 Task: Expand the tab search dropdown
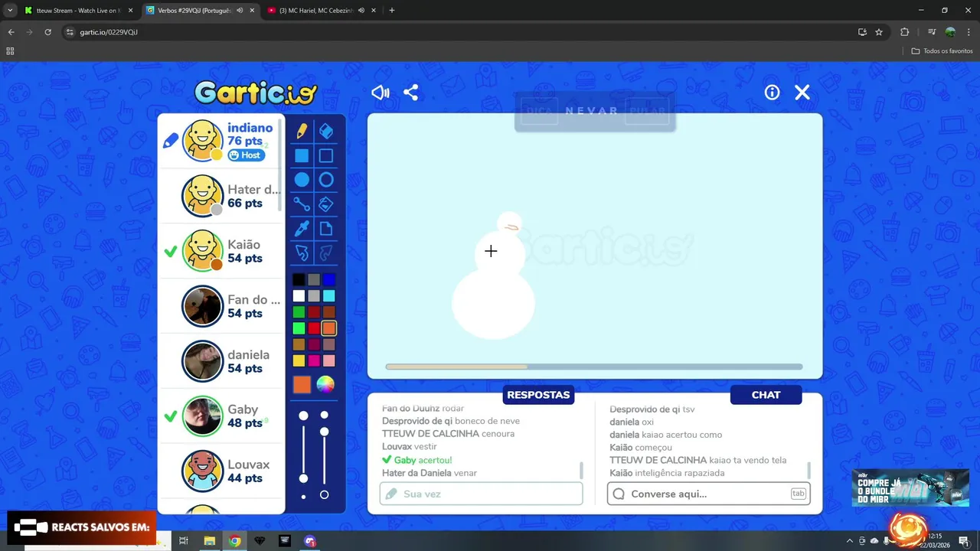point(10,11)
